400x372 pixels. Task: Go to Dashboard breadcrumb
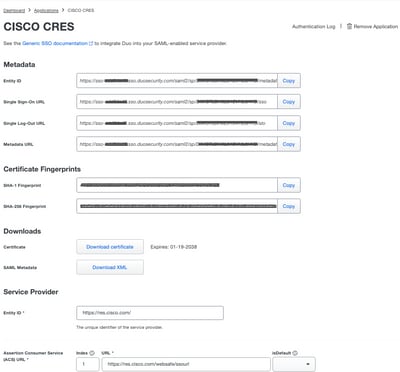14,10
